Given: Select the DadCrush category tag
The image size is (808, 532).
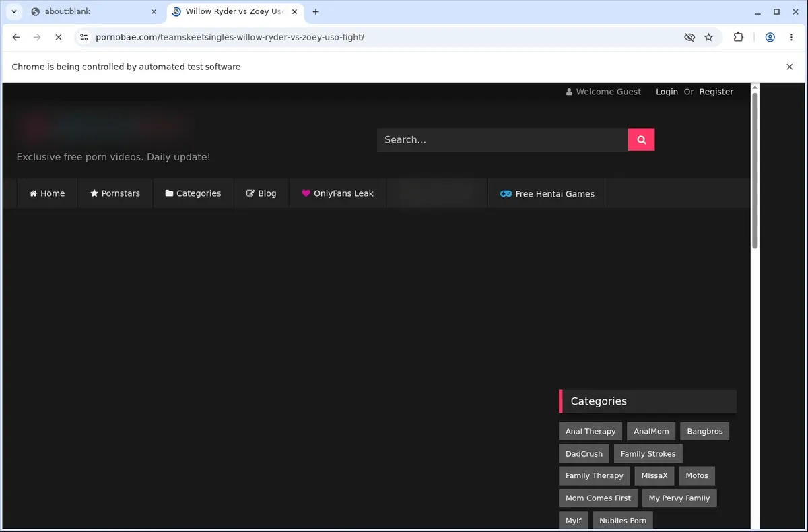Looking at the screenshot, I should click(584, 453).
